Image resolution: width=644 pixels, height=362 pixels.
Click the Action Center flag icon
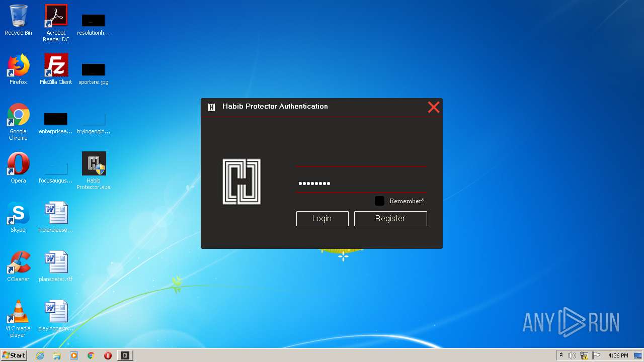click(x=596, y=355)
